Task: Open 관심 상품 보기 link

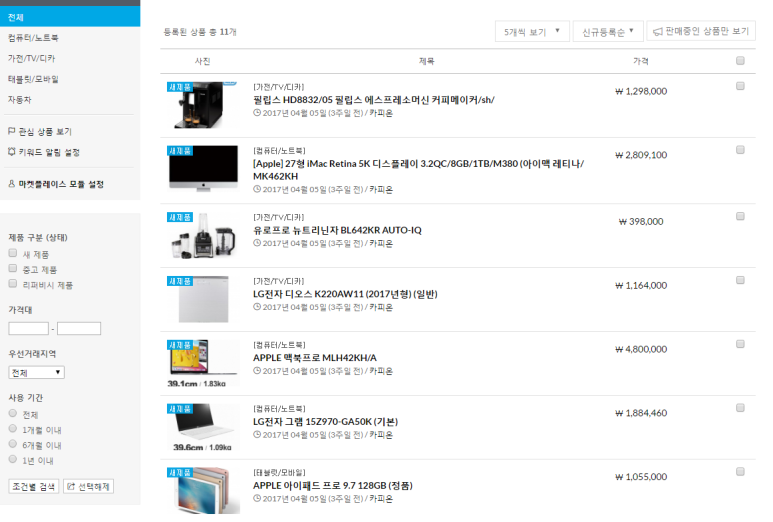Action: pyautogui.click(x=45, y=132)
